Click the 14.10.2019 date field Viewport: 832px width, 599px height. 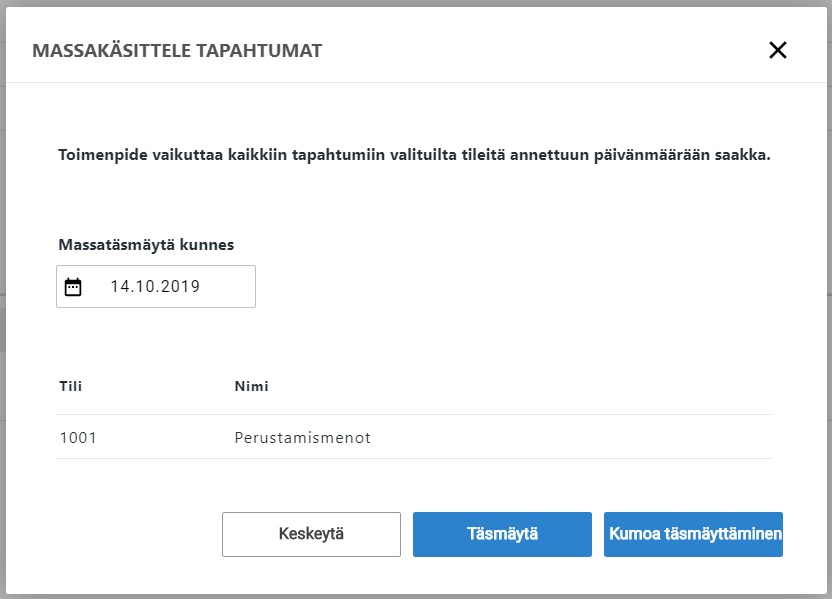pos(155,287)
